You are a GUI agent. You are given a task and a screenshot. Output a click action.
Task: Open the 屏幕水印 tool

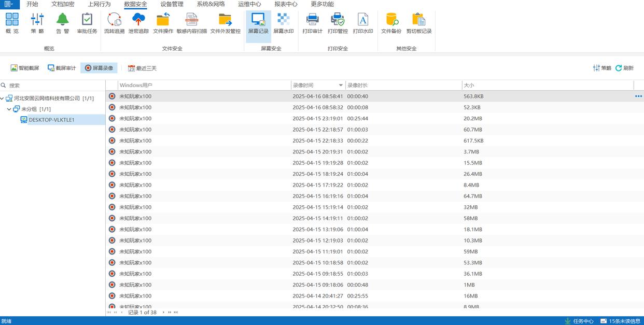point(283,23)
